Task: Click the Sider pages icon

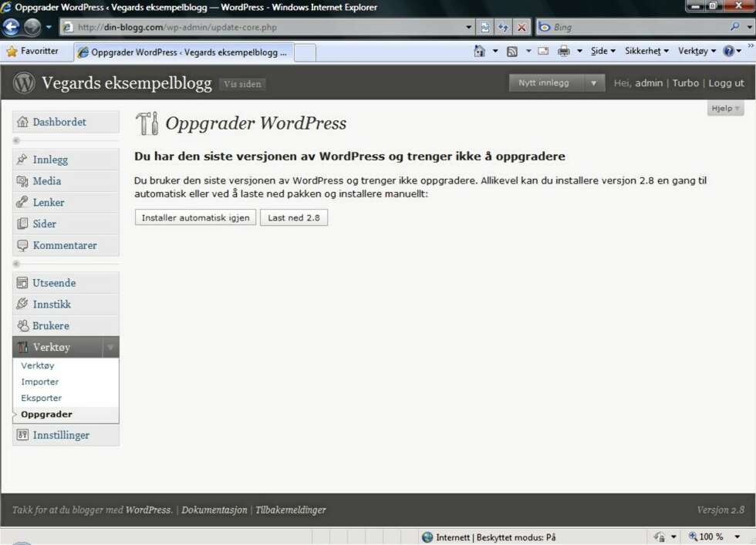Action: (22, 224)
